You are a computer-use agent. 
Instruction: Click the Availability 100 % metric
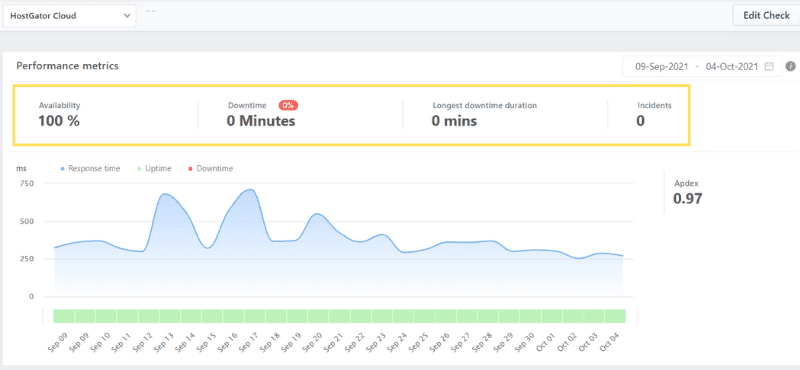pyautogui.click(x=60, y=114)
